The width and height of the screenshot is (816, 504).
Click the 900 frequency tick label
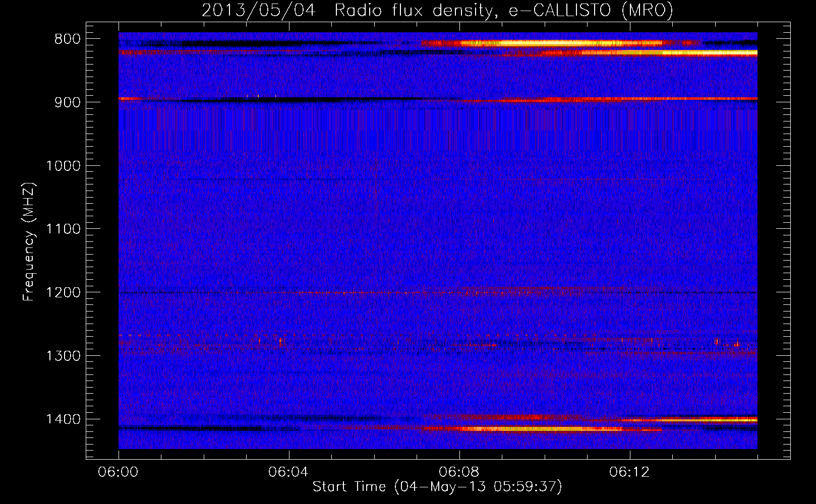click(x=67, y=102)
